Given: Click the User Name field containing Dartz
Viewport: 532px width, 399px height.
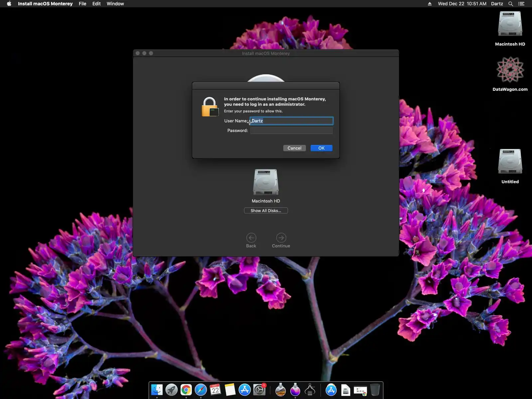Looking at the screenshot, I should click(x=292, y=121).
